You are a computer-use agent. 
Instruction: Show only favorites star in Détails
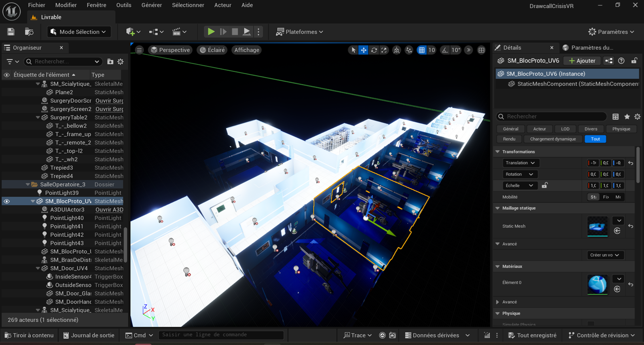pos(627,116)
